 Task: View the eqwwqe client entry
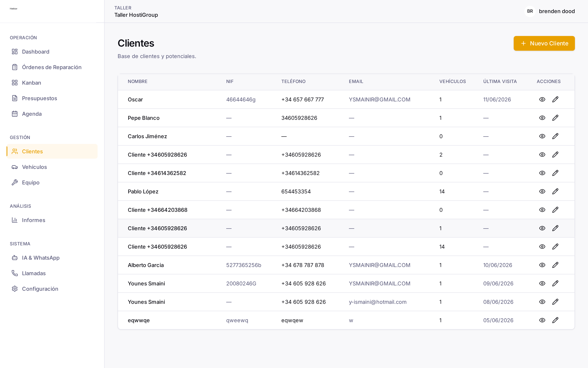click(x=542, y=320)
